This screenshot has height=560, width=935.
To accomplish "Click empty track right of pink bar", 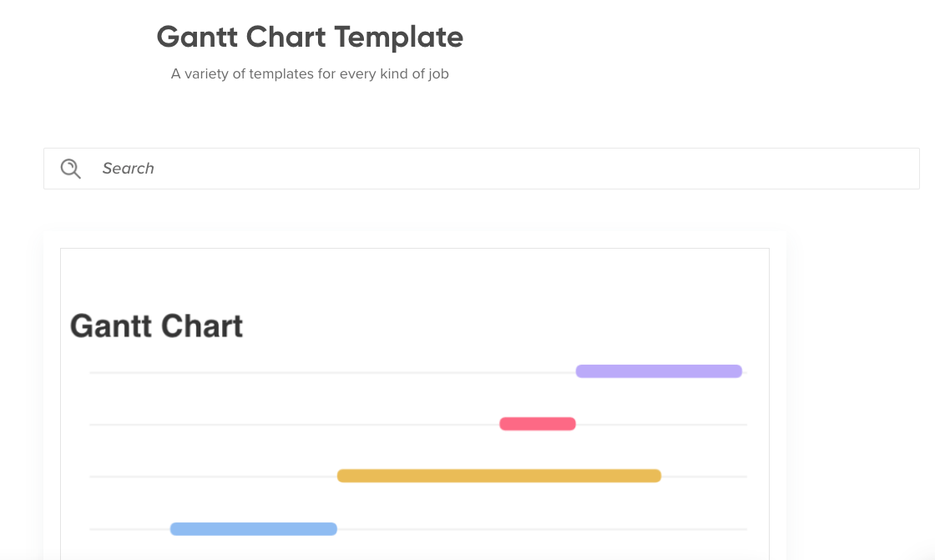I will click(661, 425).
